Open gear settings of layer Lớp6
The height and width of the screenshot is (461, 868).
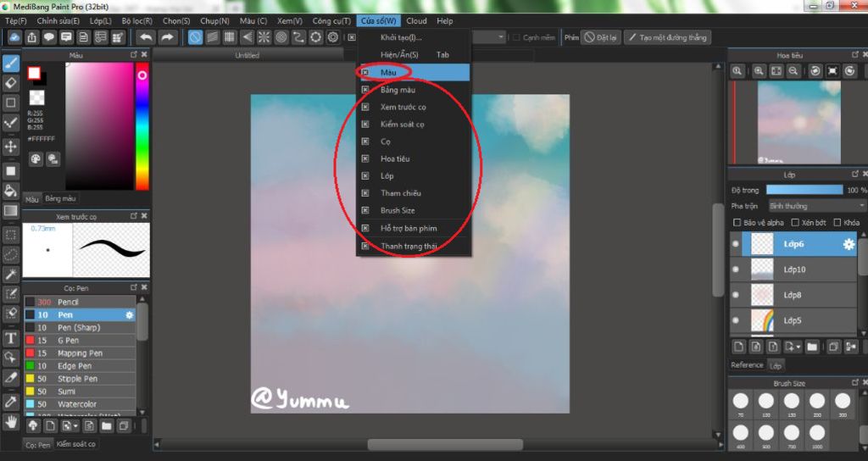click(x=849, y=244)
